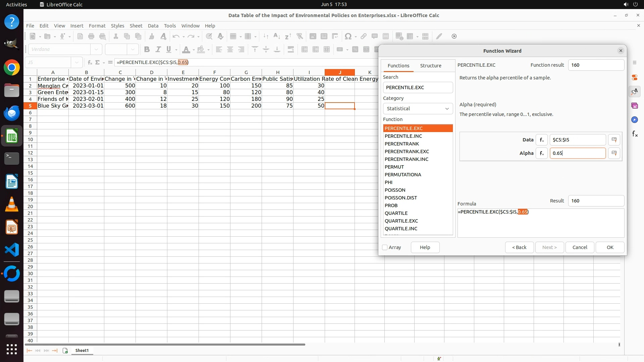Enable the Array checkbox
644x362 pixels.
[385, 247]
